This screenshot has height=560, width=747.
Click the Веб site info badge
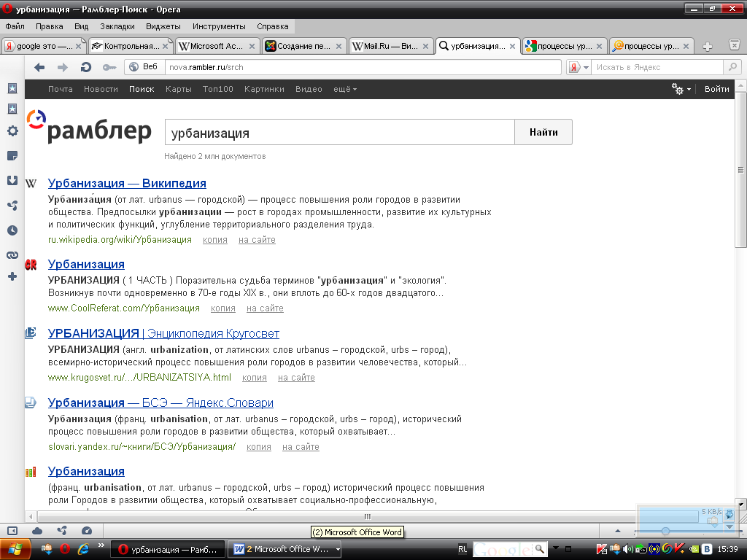pos(144,67)
